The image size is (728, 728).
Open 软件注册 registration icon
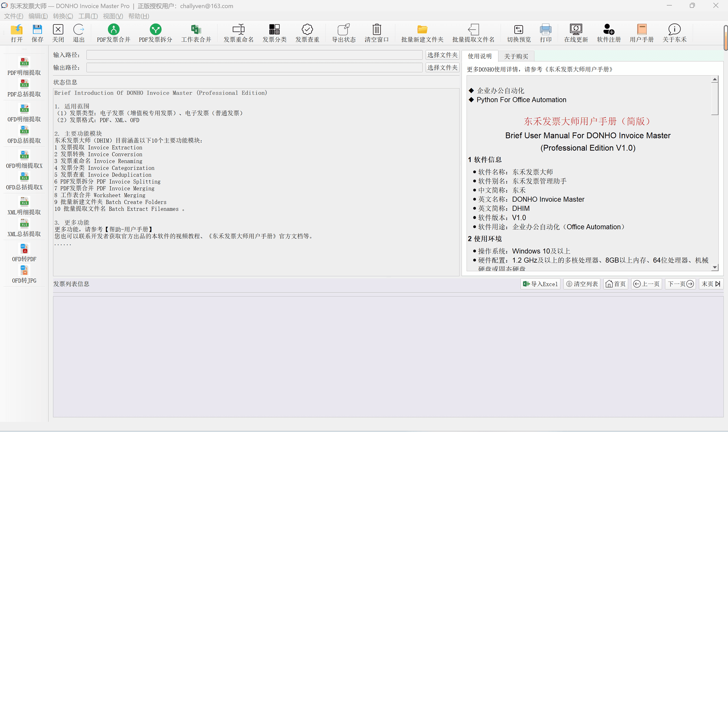point(609,33)
